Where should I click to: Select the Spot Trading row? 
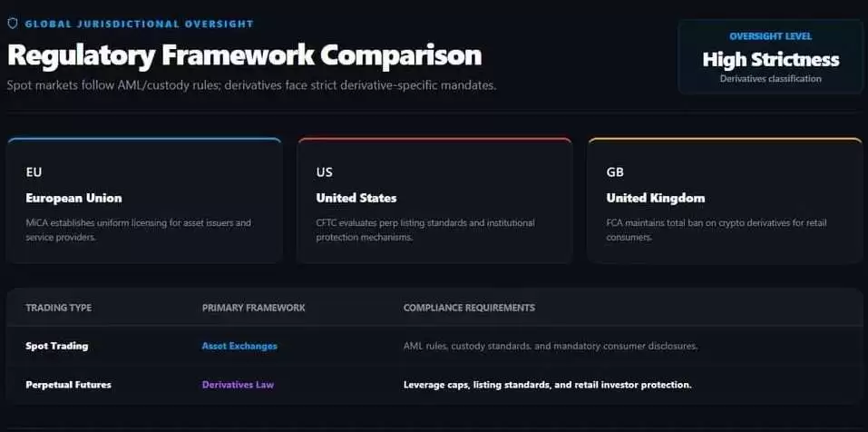(434, 346)
